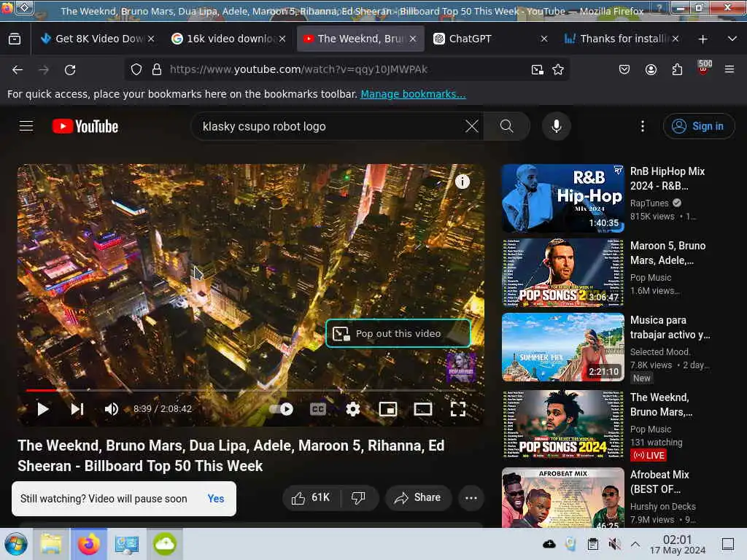
Task: Click channel watermark in player
Action: pyautogui.click(x=460, y=367)
